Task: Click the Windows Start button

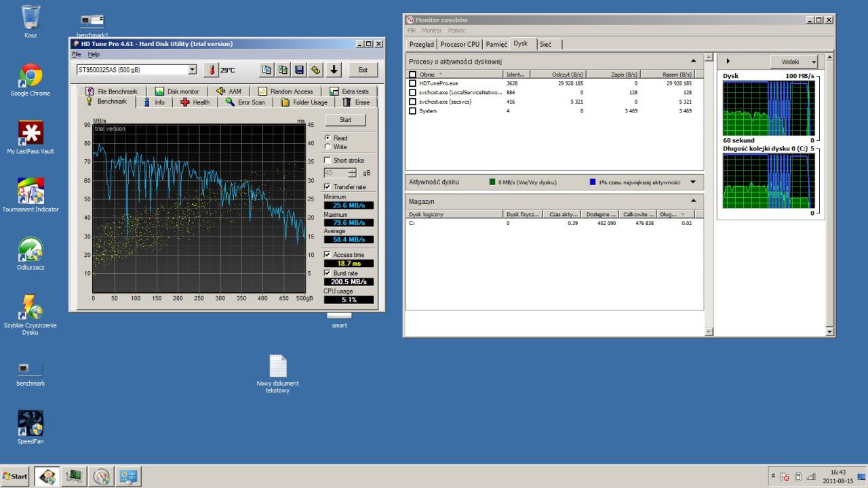Action: [15, 476]
